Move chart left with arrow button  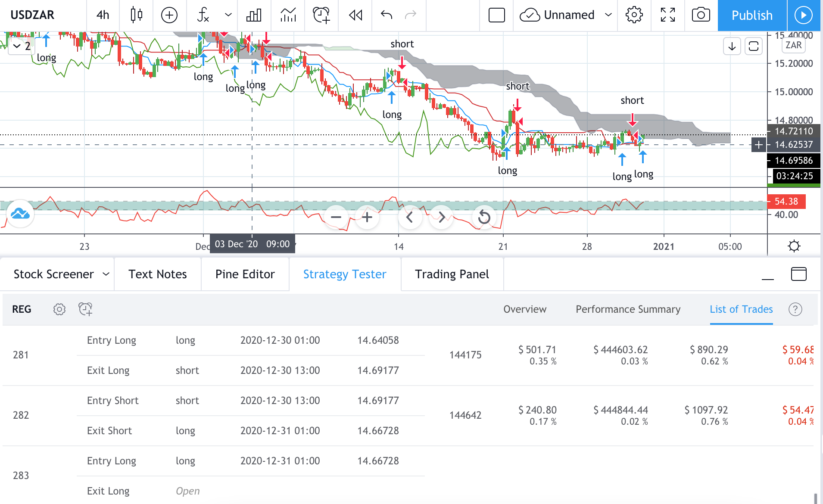point(410,217)
